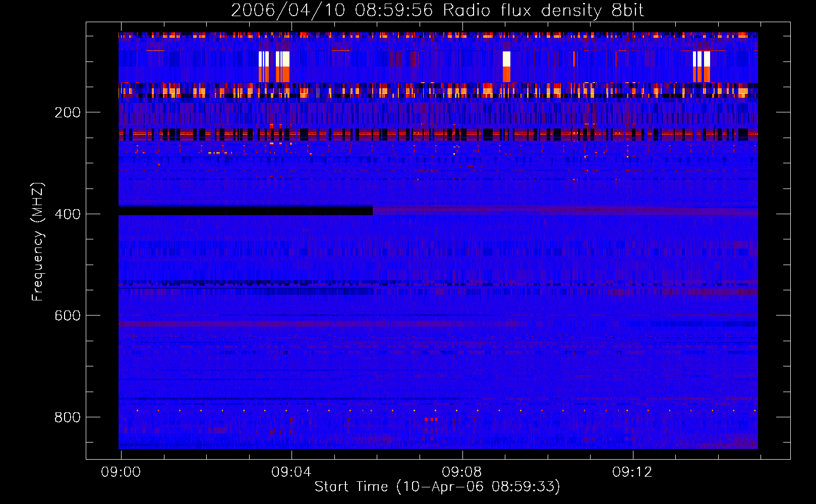Image resolution: width=816 pixels, height=504 pixels.
Task: Click the '800' frequency tick label
Action: 68,417
